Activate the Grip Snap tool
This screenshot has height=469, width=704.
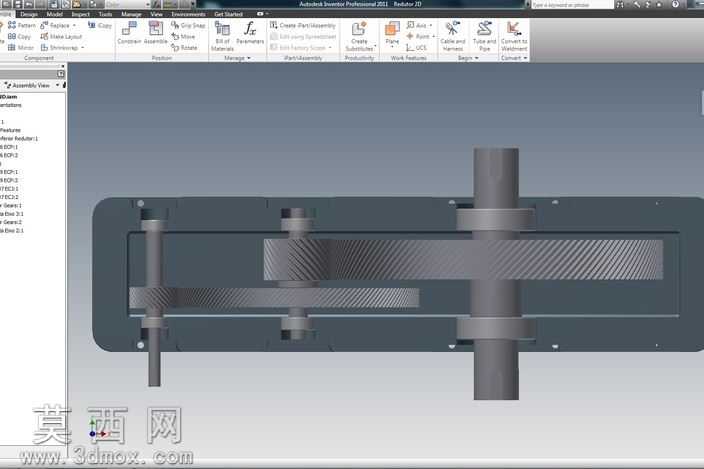click(188, 25)
